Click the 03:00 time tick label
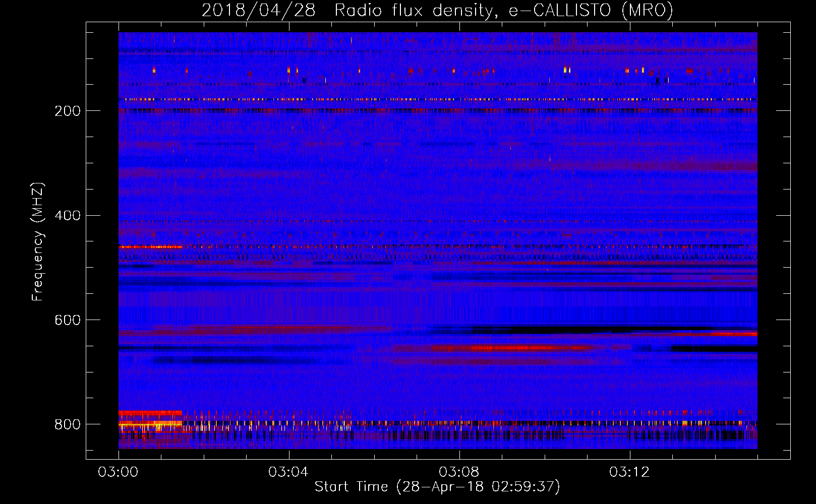Viewport: 816px width, 504px height. point(118,472)
